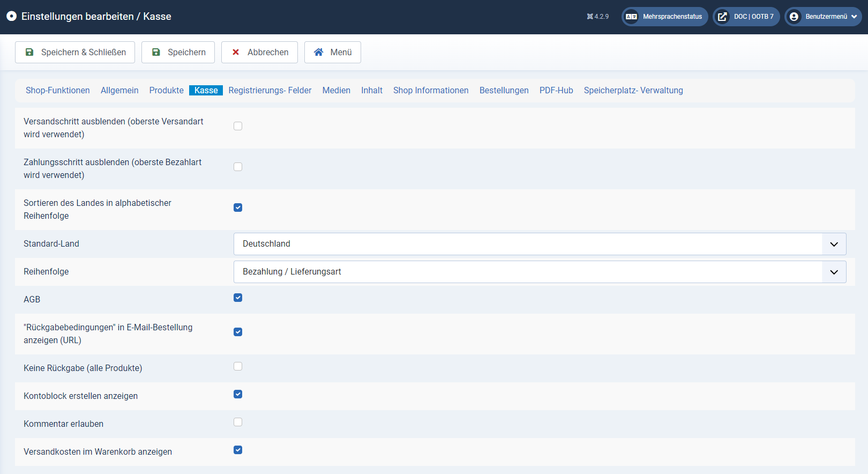868x474 pixels.
Task: Open the Reihenfolge dropdown showing Bezahlung / Lieferungsart
Action: click(x=540, y=272)
